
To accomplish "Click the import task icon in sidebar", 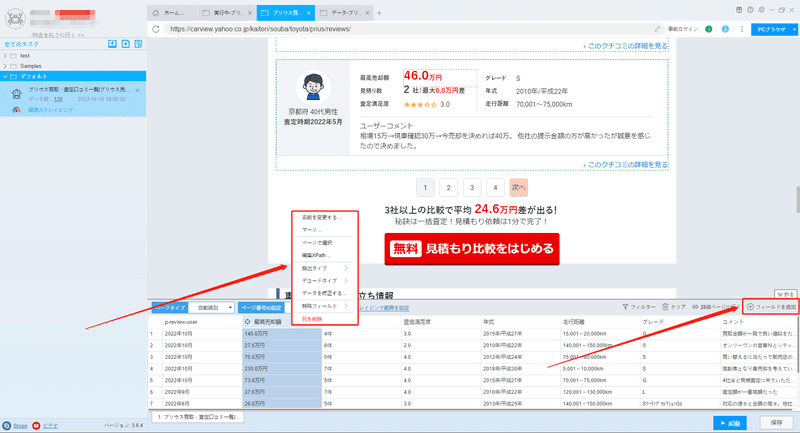I will coord(112,44).
